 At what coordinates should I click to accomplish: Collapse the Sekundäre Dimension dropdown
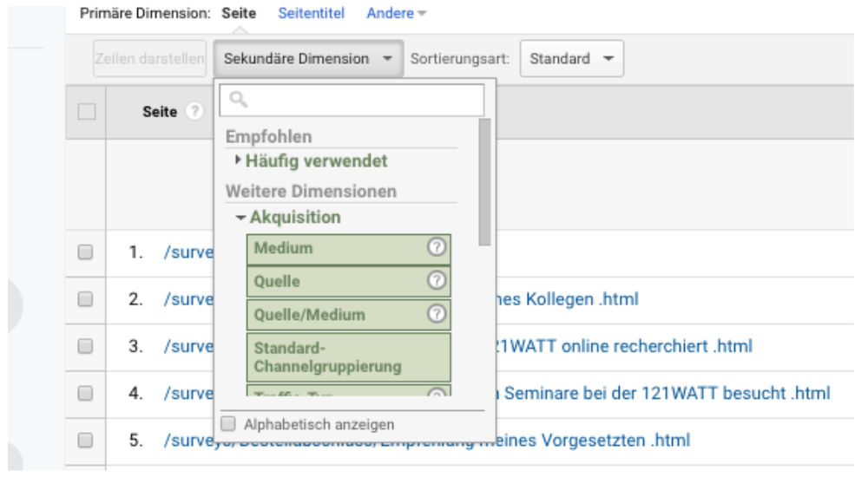307,59
